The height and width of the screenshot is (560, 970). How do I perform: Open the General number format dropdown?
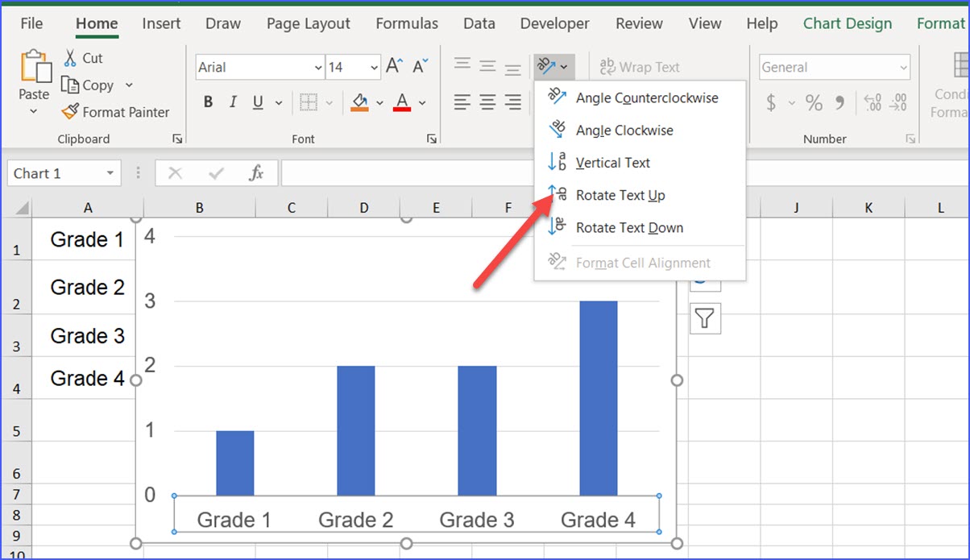906,67
